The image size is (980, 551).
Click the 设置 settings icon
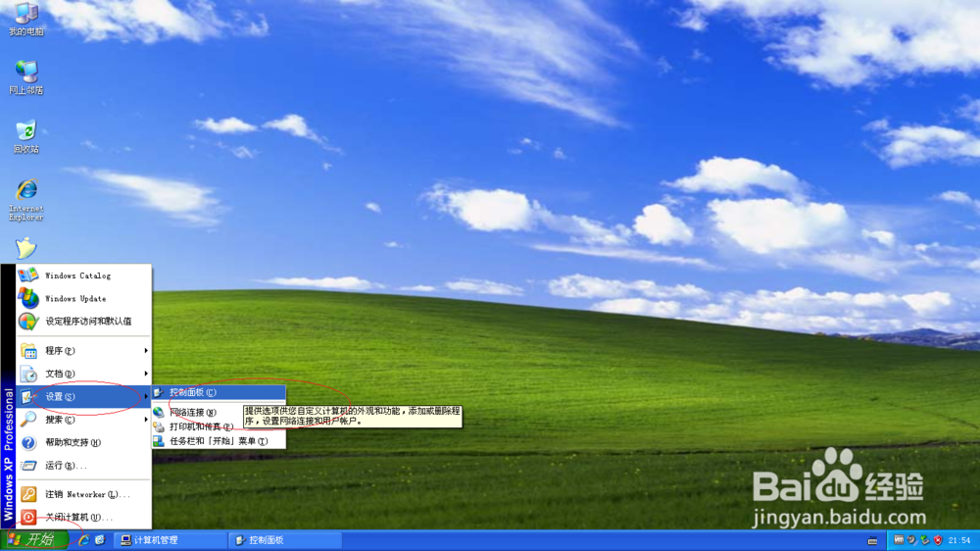[27, 396]
